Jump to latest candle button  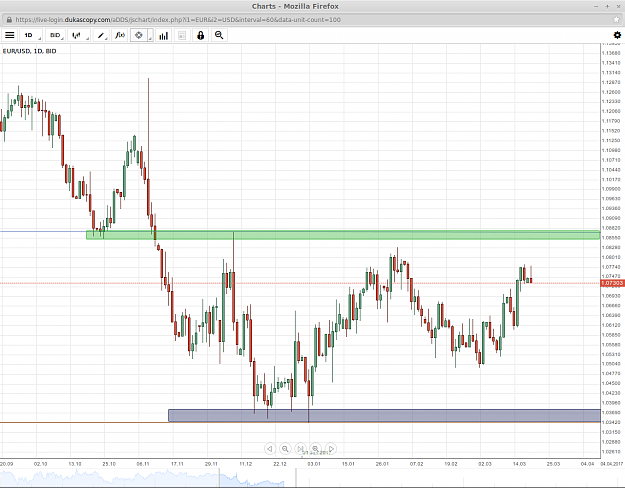[x=300, y=449]
